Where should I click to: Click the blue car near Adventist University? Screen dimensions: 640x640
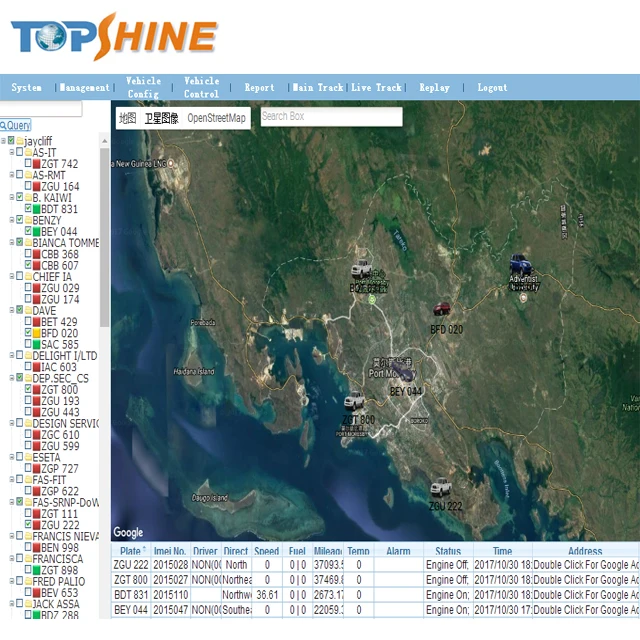pyautogui.click(x=519, y=264)
